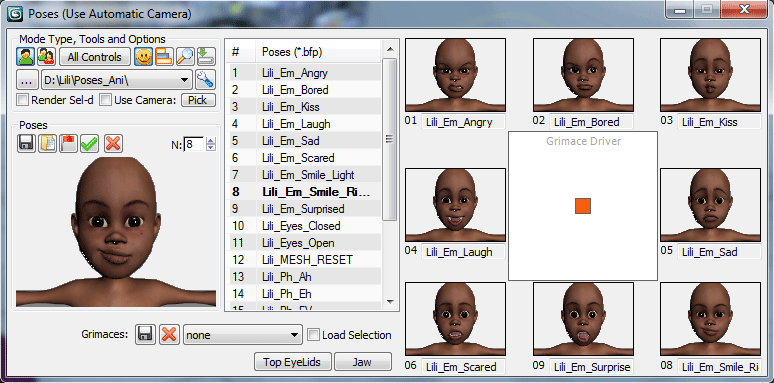This screenshot has height=383, width=774.
Task: Select the single character mode icon
Action: point(25,57)
